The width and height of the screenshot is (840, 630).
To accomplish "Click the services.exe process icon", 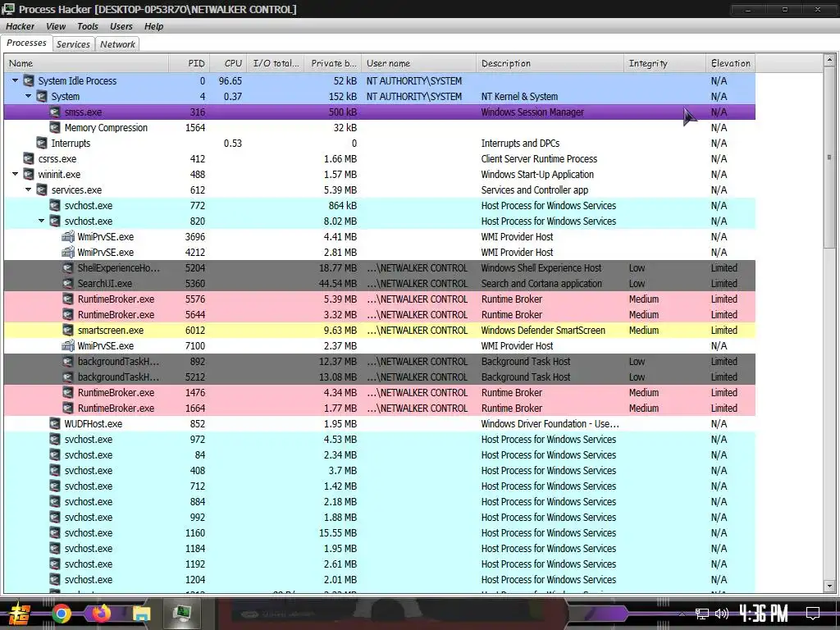I will (42, 189).
